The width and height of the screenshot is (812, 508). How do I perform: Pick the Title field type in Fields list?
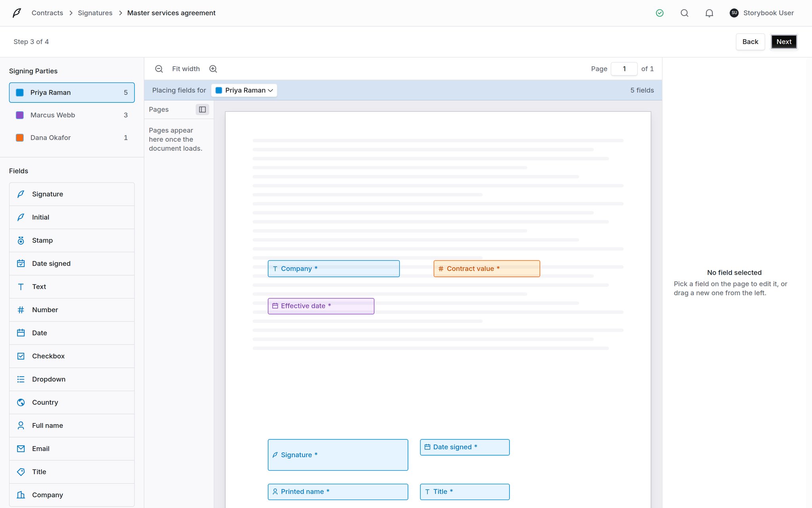(72, 472)
